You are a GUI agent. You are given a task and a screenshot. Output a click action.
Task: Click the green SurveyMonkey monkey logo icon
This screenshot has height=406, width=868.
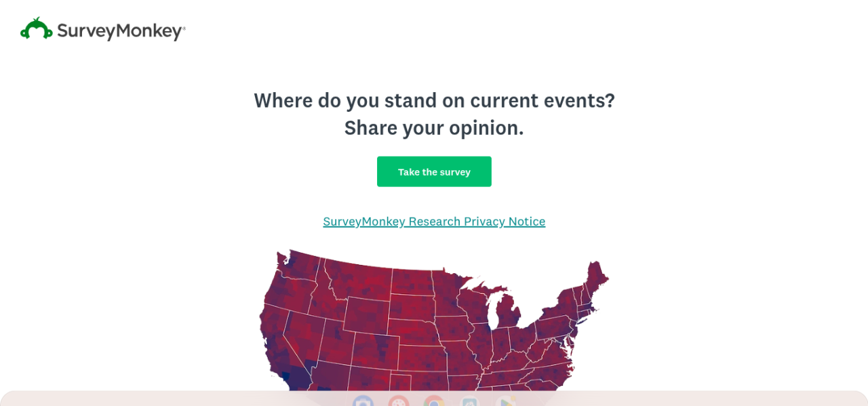tap(37, 29)
